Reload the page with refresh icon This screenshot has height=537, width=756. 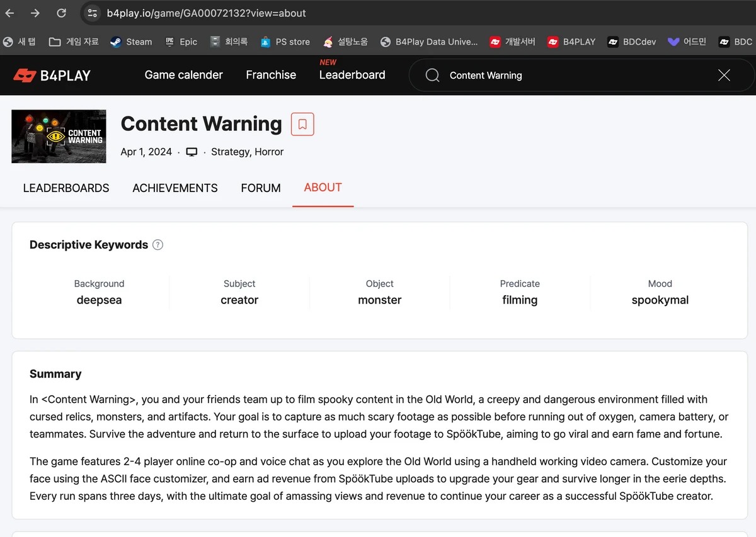[61, 13]
